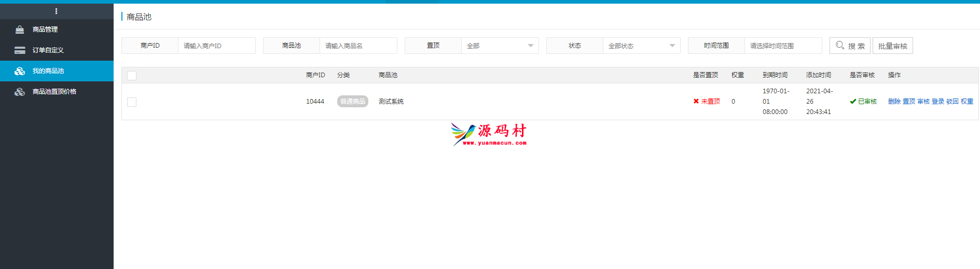Click the green check 已审核 icon

tap(853, 102)
